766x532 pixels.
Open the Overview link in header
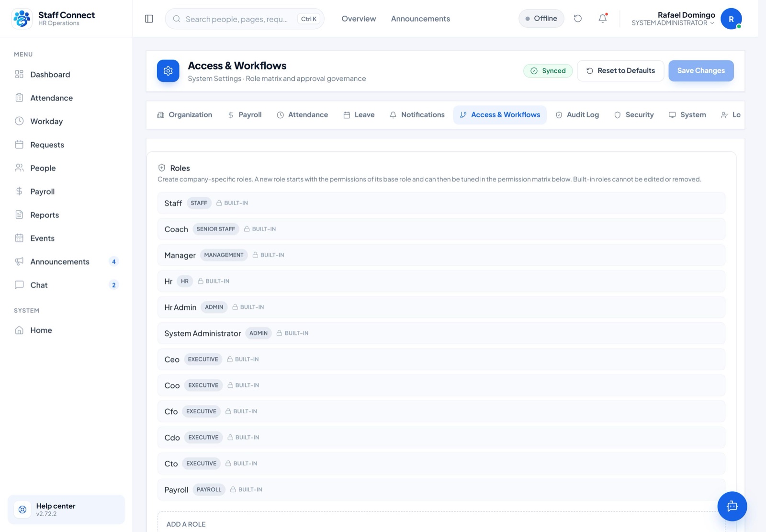359,19
